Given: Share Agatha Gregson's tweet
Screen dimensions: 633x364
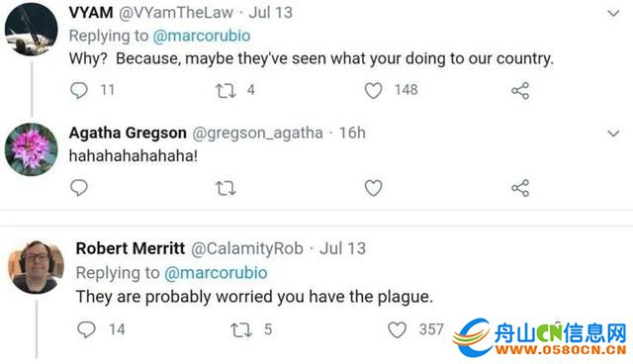Looking at the screenshot, I should pyautogui.click(x=520, y=188).
